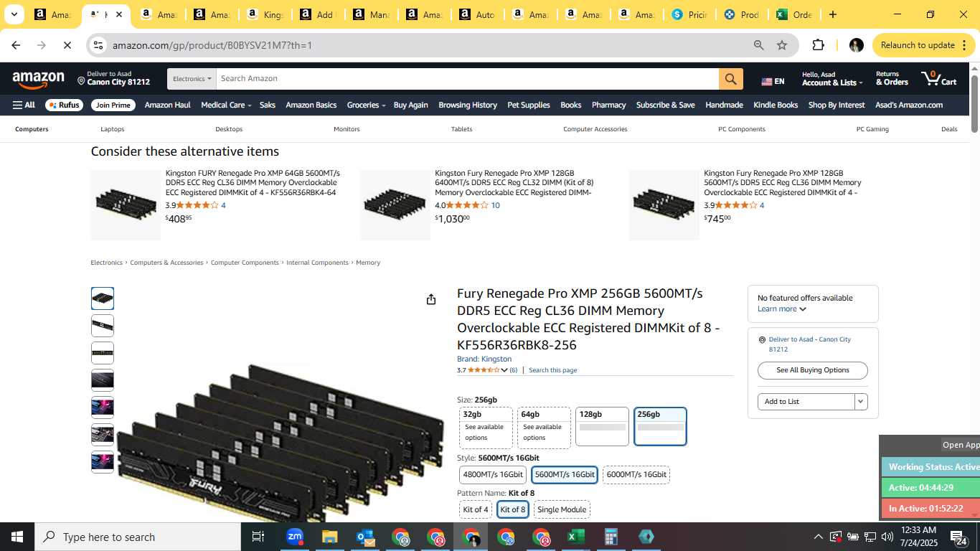Viewport: 980px width, 551px height.
Task: Click the orange Amazon search button
Action: point(730,79)
